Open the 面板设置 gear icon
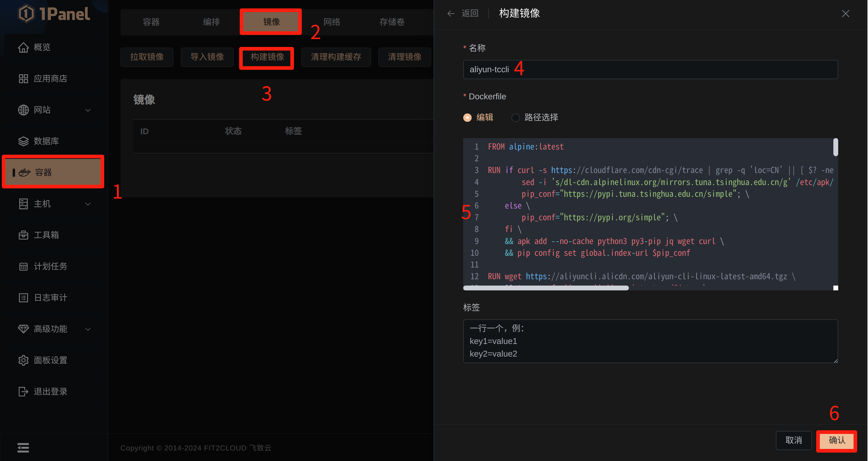The width and height of the screenshot is (868, 461). [23, 360]
